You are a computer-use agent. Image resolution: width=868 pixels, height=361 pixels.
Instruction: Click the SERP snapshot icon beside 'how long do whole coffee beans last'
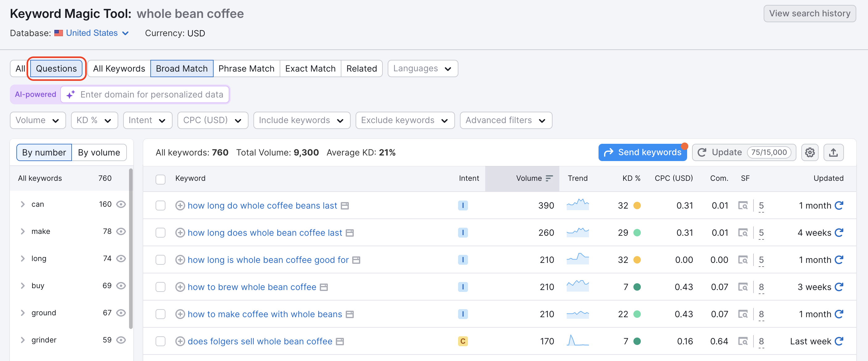click(x=345, y=205)
